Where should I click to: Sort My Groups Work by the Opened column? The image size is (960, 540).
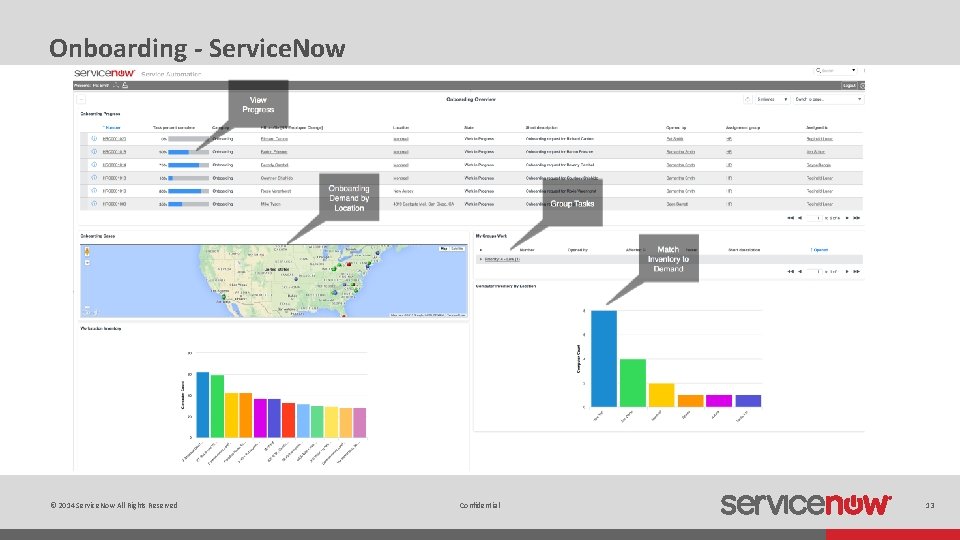819,250
